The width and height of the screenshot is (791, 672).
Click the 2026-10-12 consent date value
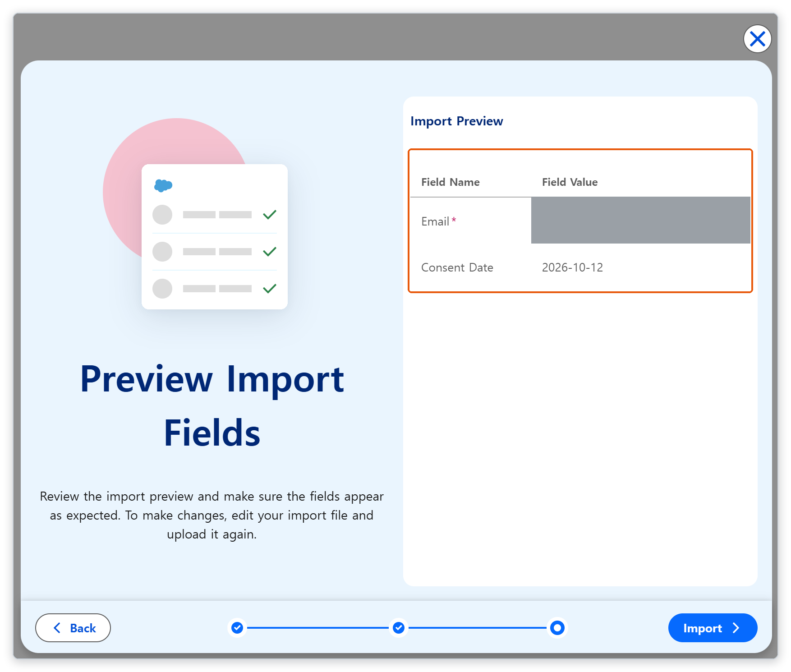pos(572,267)
